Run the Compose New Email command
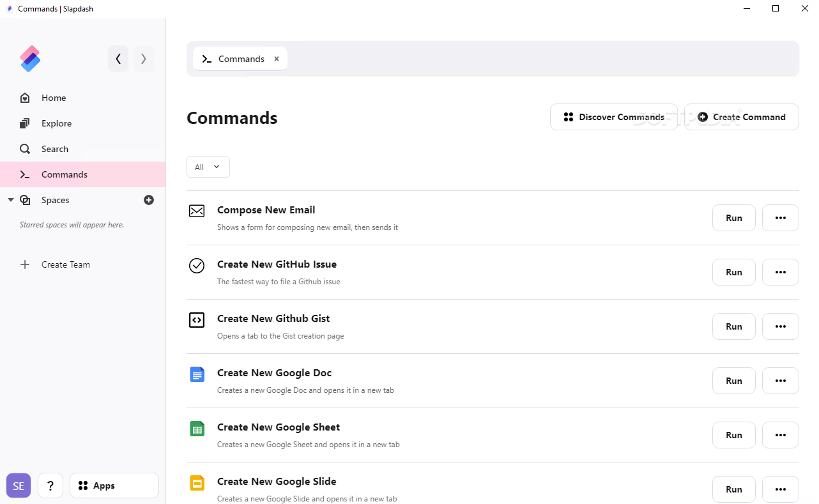 pos(734,218)
